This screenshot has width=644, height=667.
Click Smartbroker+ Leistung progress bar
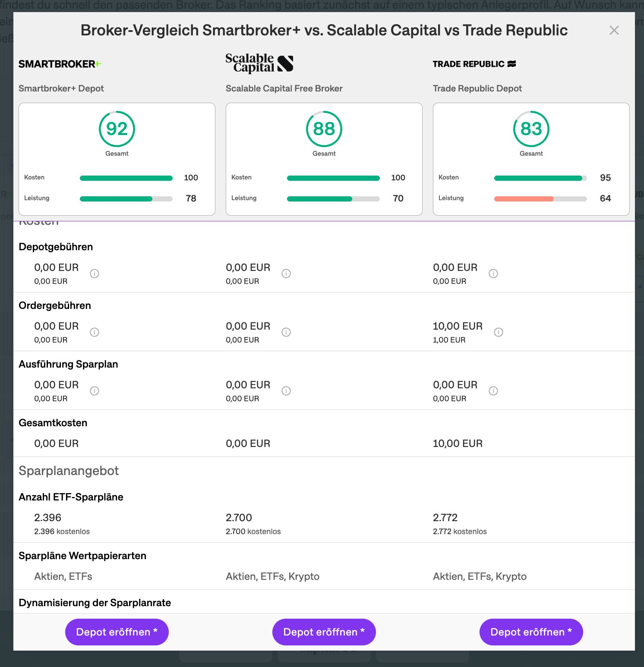pos(126,199)
